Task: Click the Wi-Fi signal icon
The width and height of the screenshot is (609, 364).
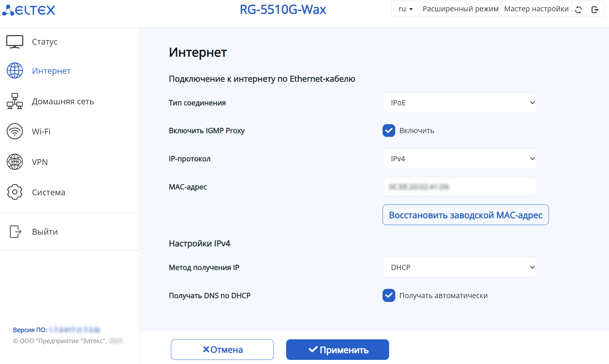Action: [15, 131]
